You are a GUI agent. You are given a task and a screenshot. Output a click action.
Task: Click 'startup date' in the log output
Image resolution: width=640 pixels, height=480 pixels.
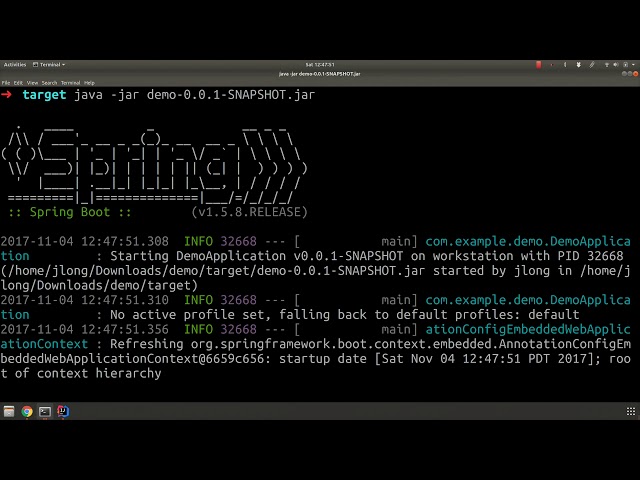pos(323,359)
